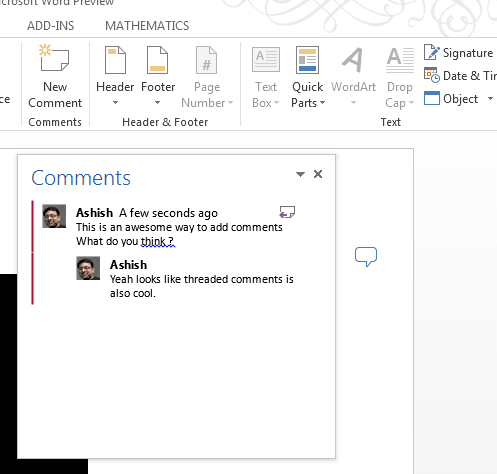Open Quick Parts icon
The image size is (497, 474).
pos(307,60)
